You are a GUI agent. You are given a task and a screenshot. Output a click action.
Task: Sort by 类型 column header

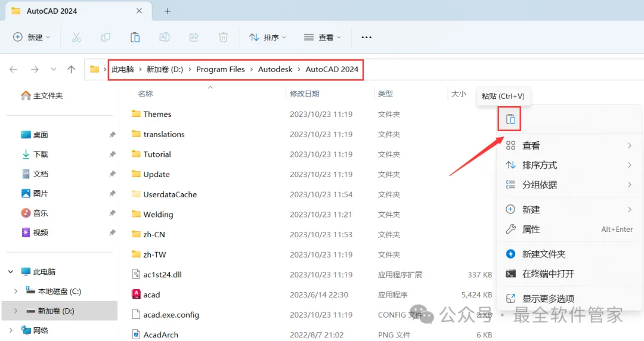point(385,94)
